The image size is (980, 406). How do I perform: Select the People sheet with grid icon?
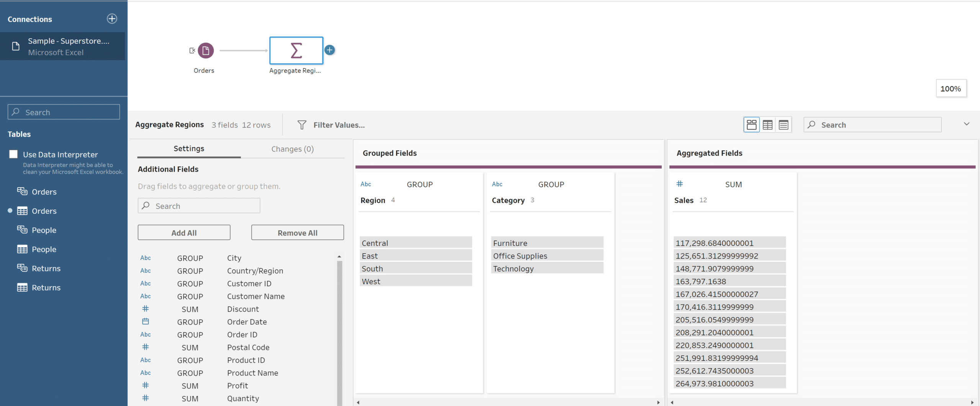44,249
